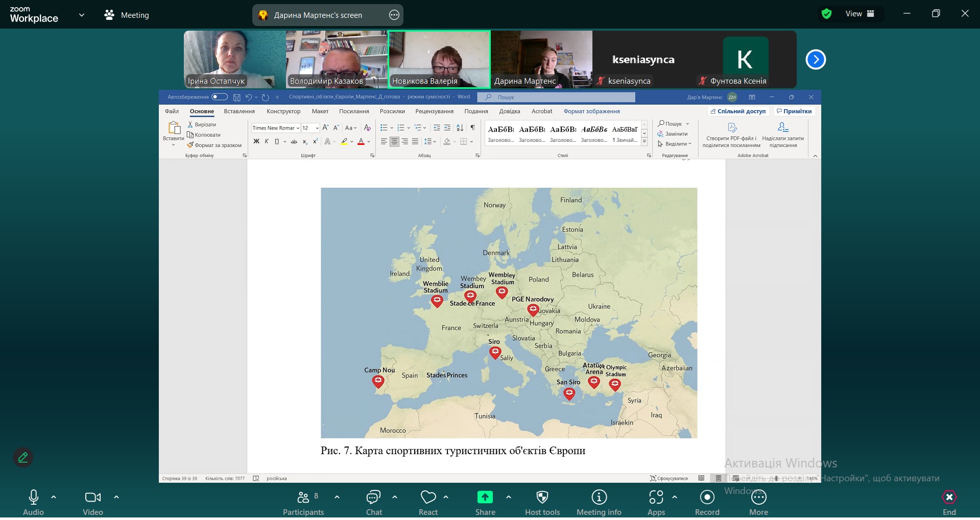The height and width of the screenshot is (520, 980).
Task: Click the View layout button
Action: pos(859,14)
